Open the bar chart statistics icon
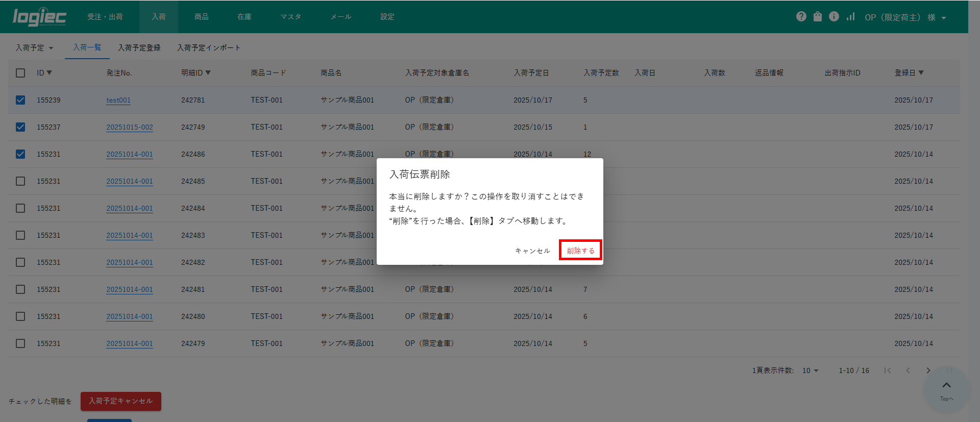This screenshot has width=980, height=422. coord(850,17)
